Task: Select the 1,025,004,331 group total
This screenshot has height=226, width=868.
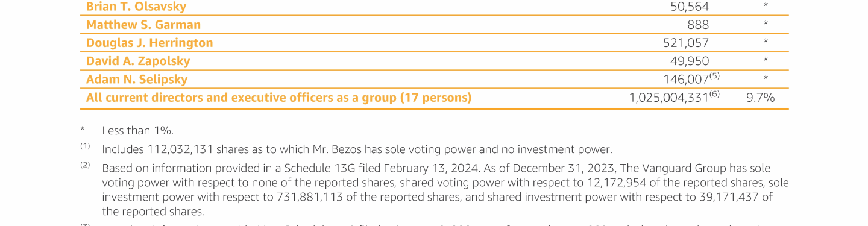Action: click(x=669, y=98)
